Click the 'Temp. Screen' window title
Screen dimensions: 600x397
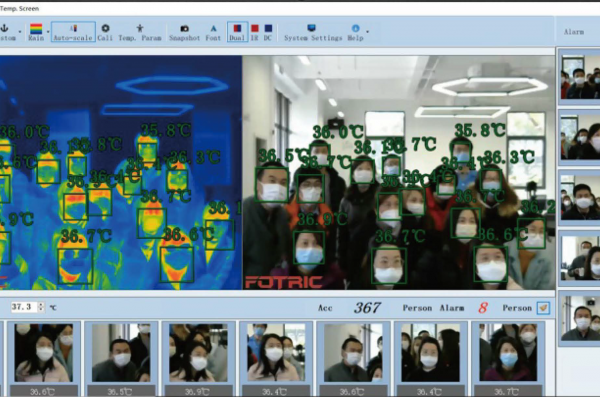[19, 8]
